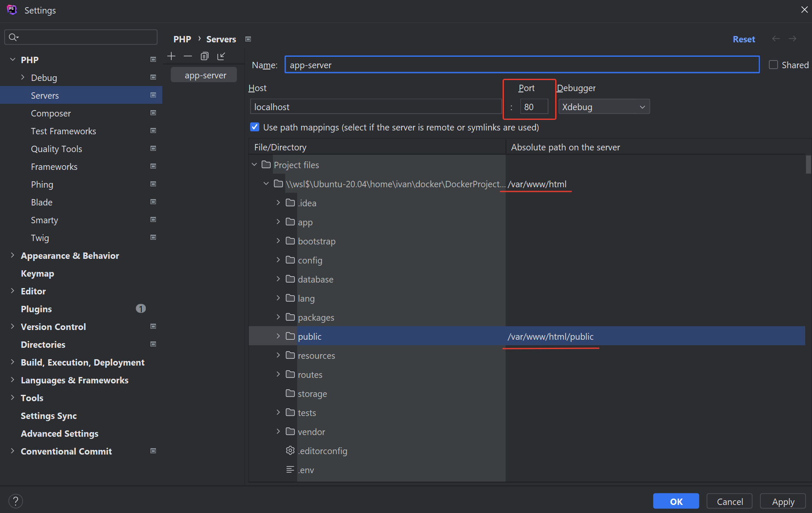This screenshot has width=812, height=513.
Task: Go to Keymap settings
Action: 37,273
